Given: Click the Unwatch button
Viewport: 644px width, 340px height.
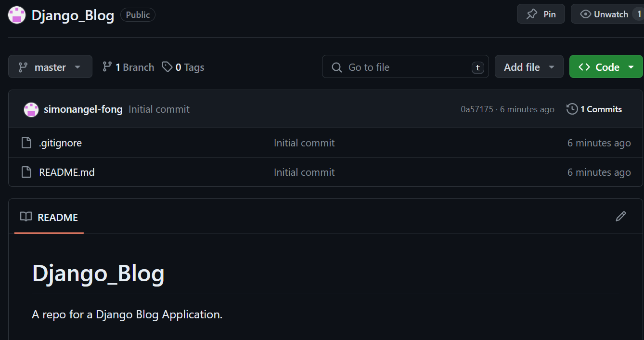Looking at the screenshot, I should [607, 14].
